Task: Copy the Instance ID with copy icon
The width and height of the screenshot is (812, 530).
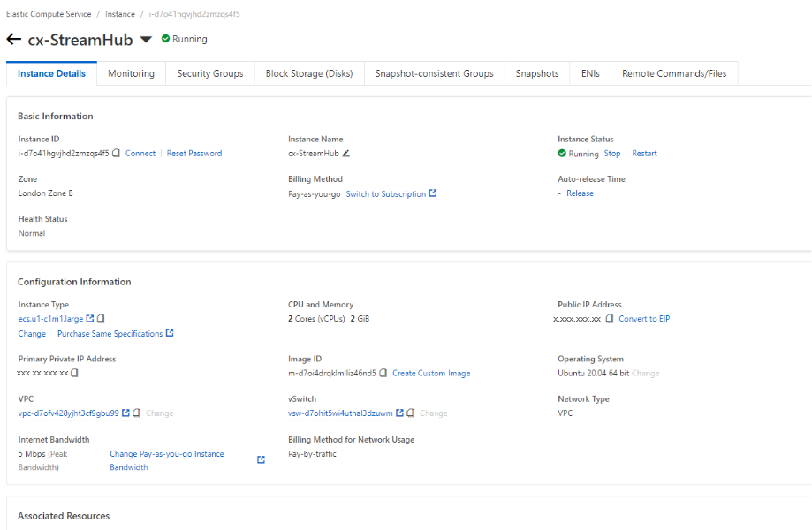Action: (117, 154)
